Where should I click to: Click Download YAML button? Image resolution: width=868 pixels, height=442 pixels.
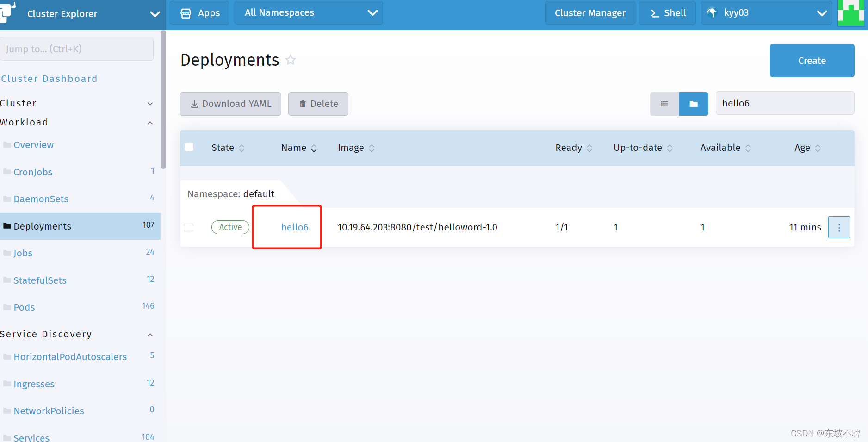point(230,104)
